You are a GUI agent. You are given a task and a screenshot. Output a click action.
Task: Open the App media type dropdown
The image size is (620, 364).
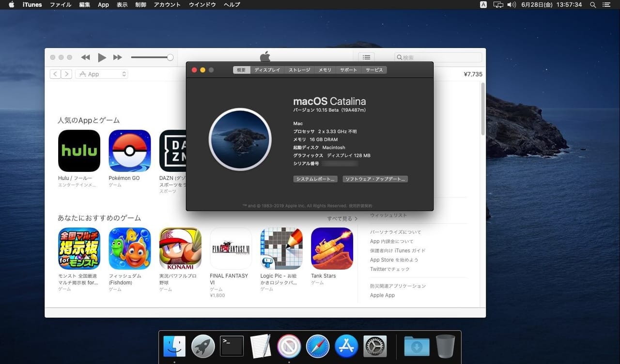click(x=101, y=74)
